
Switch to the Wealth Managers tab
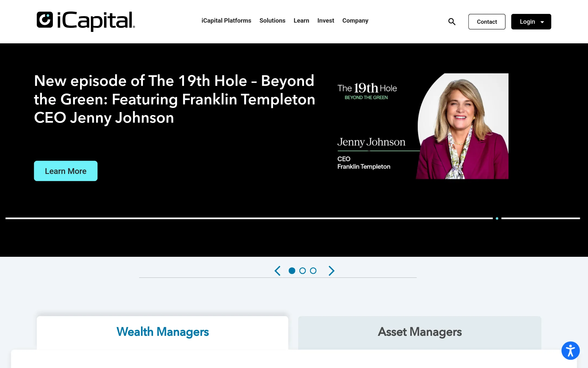(163, 333)
